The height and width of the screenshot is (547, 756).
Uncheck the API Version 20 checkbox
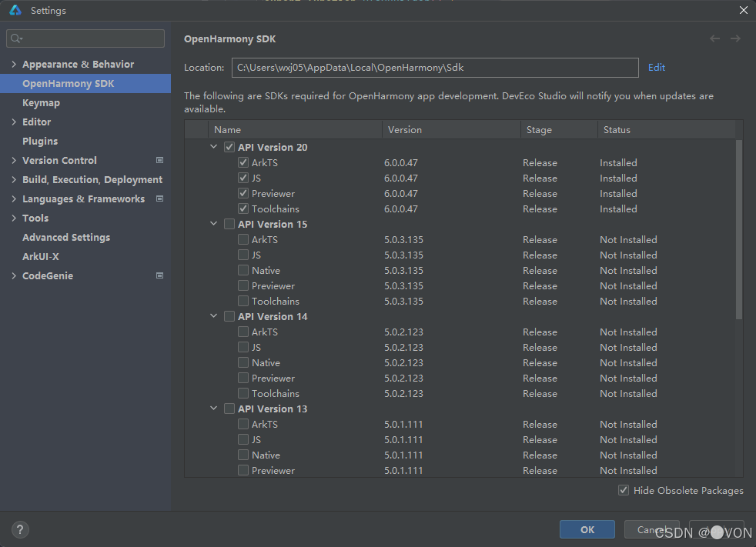click(229, 147)
